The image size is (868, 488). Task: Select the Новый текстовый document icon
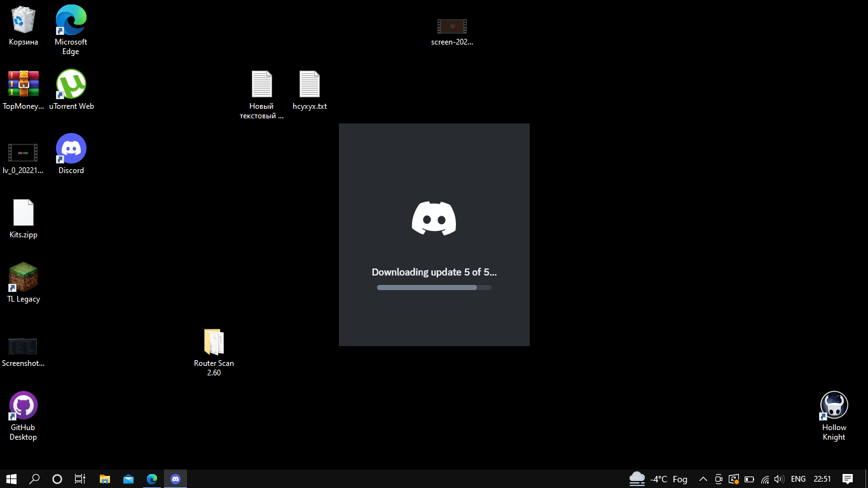(x=261, y=95)
